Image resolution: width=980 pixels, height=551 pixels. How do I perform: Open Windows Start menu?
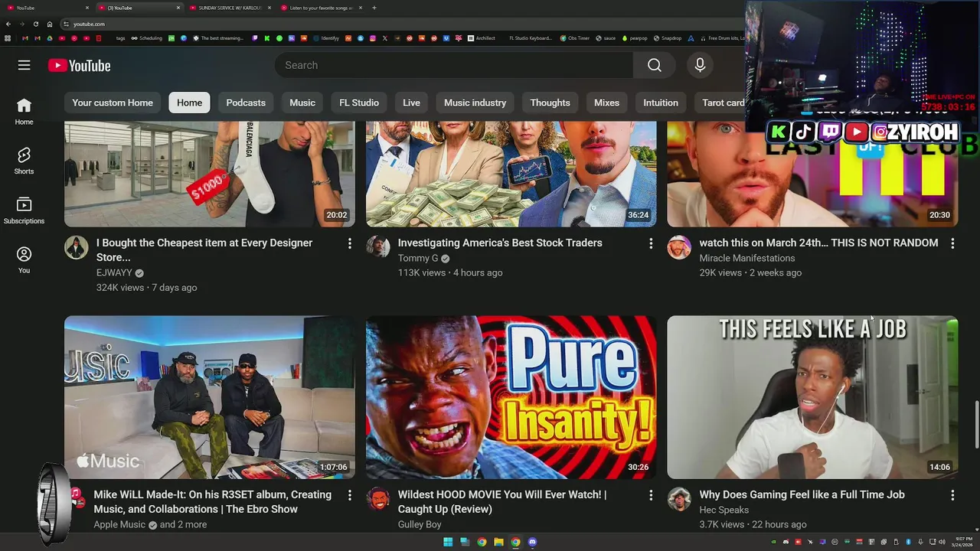(x=448, y=542)
